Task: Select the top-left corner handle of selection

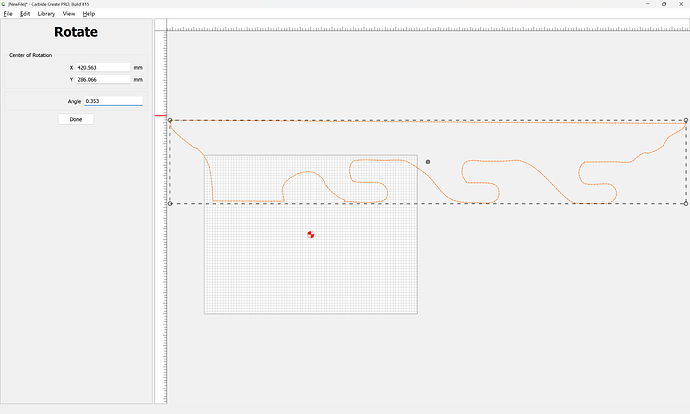Action: point(170,120)
